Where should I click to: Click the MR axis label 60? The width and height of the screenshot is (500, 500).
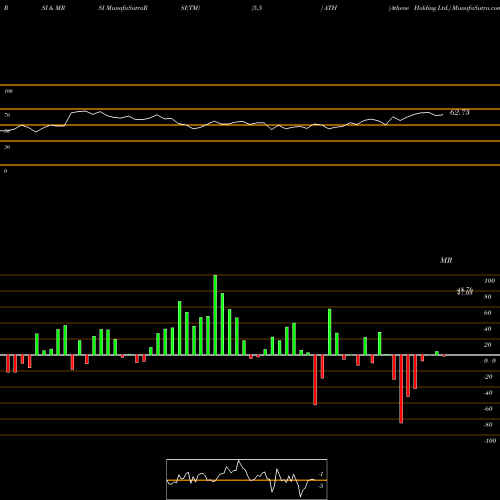[488, 313]
